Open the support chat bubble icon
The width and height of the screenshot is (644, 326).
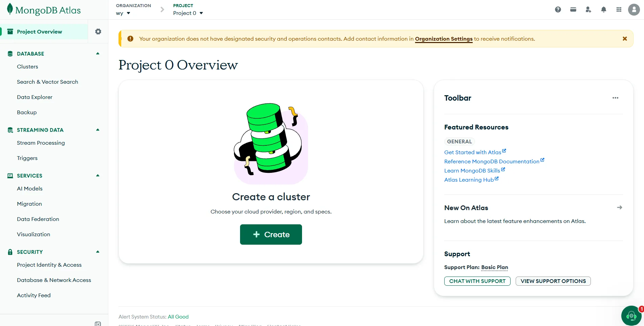click(631, 316)
